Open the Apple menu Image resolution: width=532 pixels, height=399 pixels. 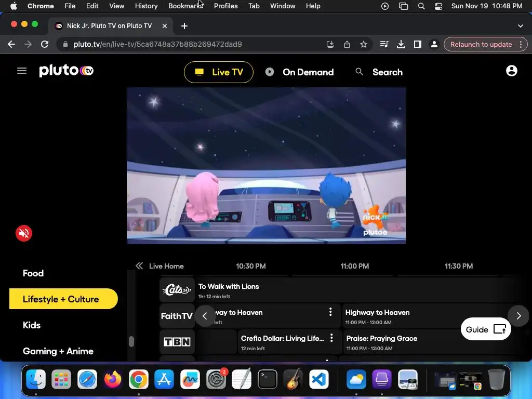pos(13,6)
